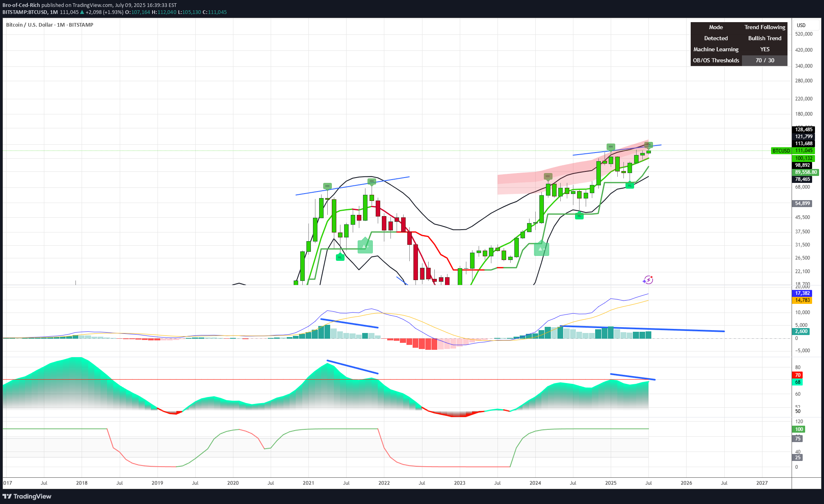The image size is (824, 504).
Task: Click the red 70 overbought level label
Action: click(x=798, y=375)
